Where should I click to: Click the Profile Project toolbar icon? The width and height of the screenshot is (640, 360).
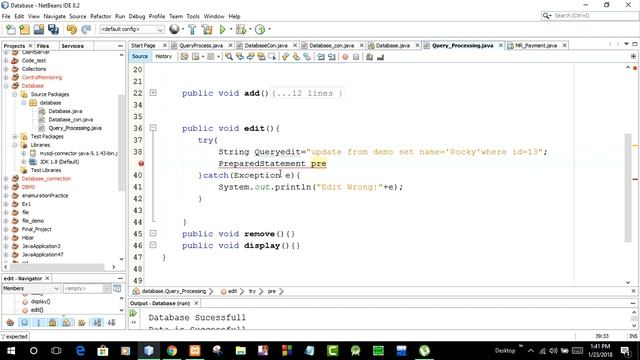click(x=260, y=29)
